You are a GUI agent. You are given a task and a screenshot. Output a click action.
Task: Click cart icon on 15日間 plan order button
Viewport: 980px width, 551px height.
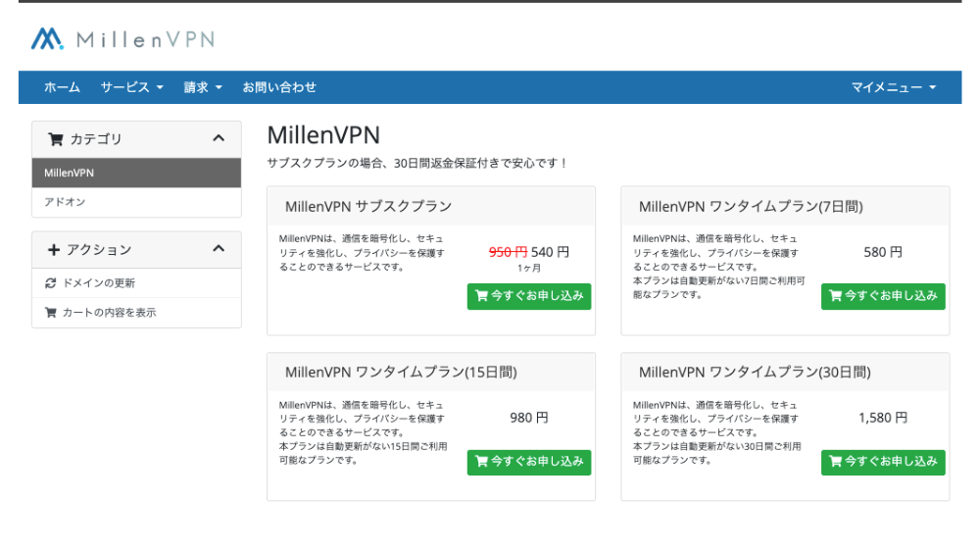coord(481,462)
